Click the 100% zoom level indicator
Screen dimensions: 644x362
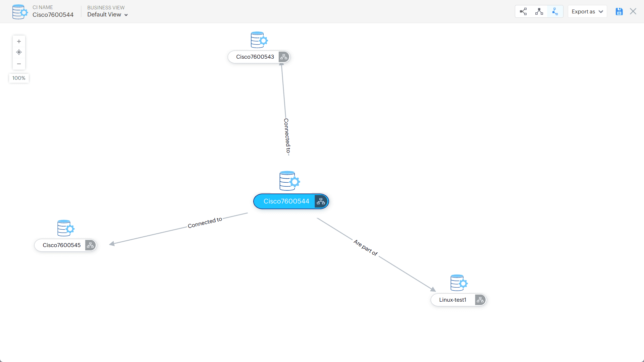[19, 78]
